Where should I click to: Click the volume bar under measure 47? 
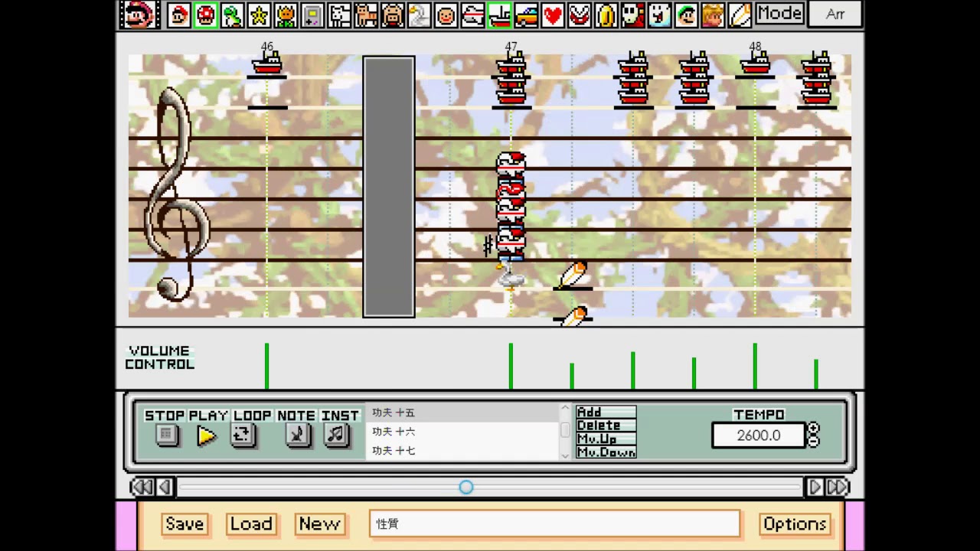pos(511,366)
